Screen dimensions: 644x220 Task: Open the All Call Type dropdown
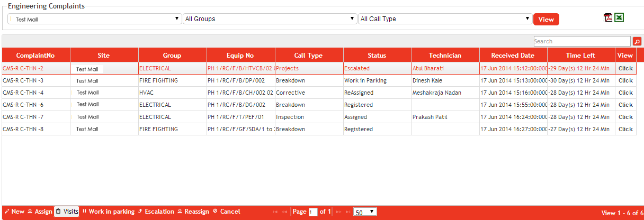(x=444, y=19)
